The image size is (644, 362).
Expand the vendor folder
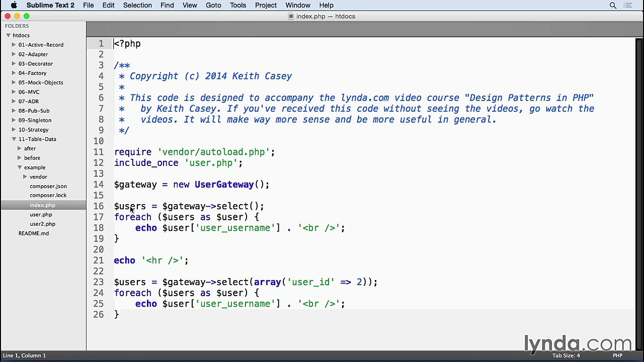point(25,177)
